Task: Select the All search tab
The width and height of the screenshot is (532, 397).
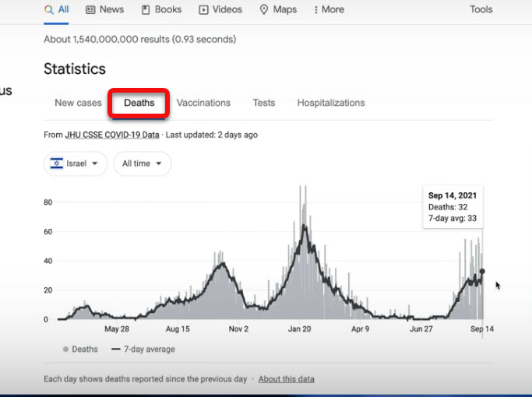Action: [56, 9]
